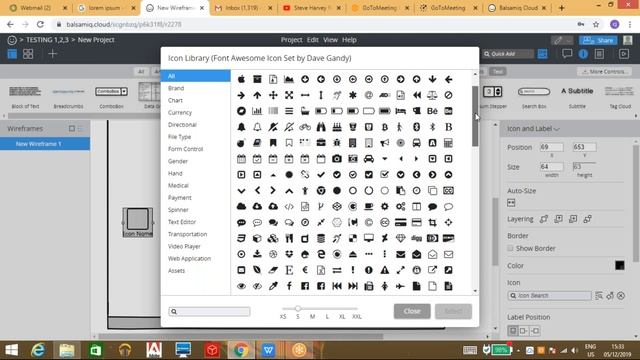Pick the balance scale icon
This screenshot has width=640, height=360.
(432, 95)
